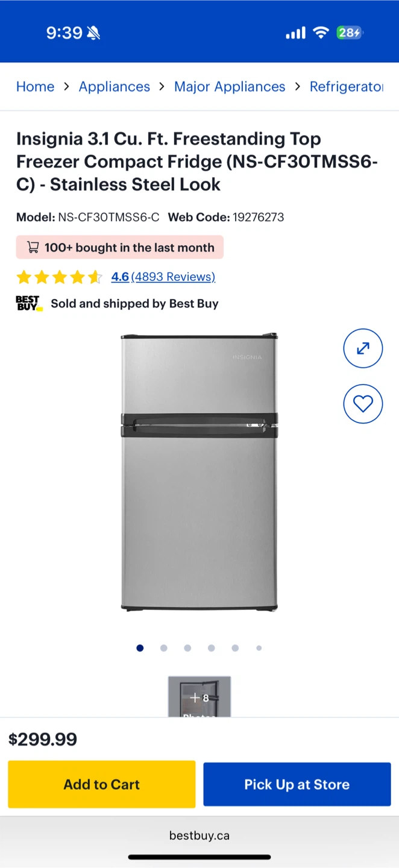Tap the cellular signal bars icon

point(295,33)
